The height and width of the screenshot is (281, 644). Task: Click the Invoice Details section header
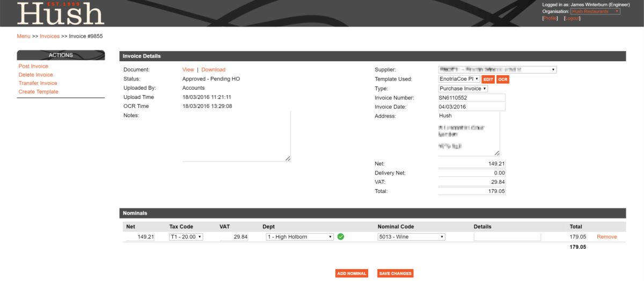[x=372, y=56]
